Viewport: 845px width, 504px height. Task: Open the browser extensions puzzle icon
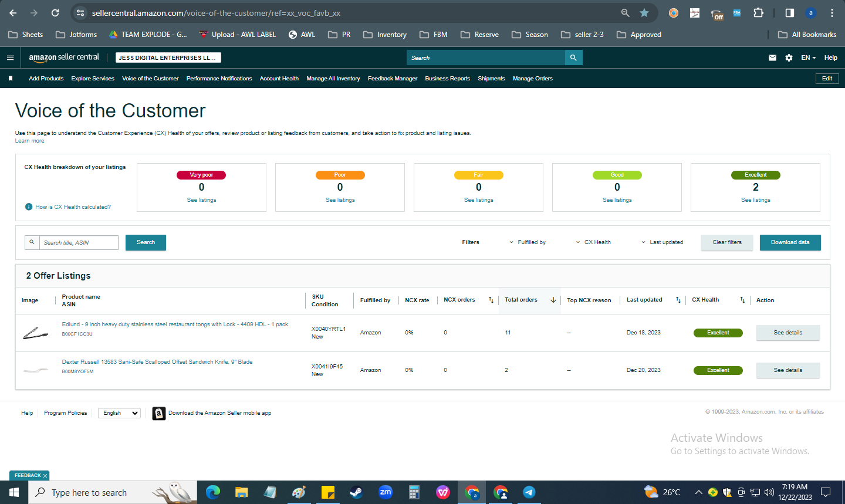click(758, 13)
